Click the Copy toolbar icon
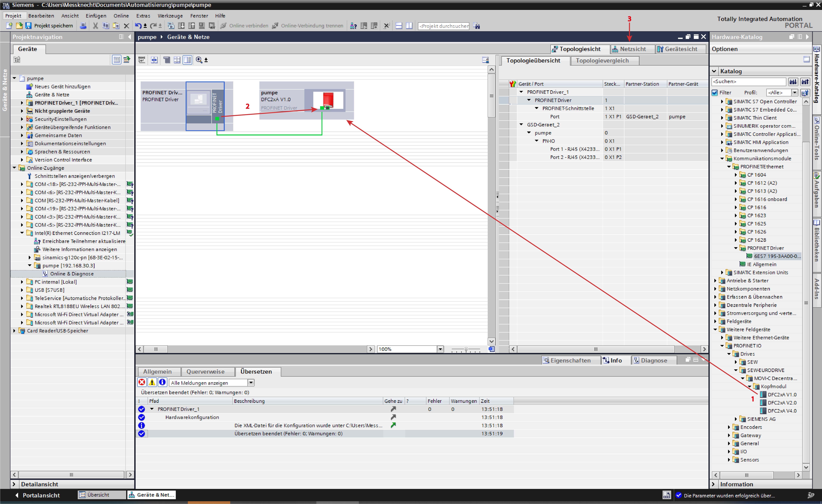The width and height of the screenshot is (822, 504). tap(106, 26)
